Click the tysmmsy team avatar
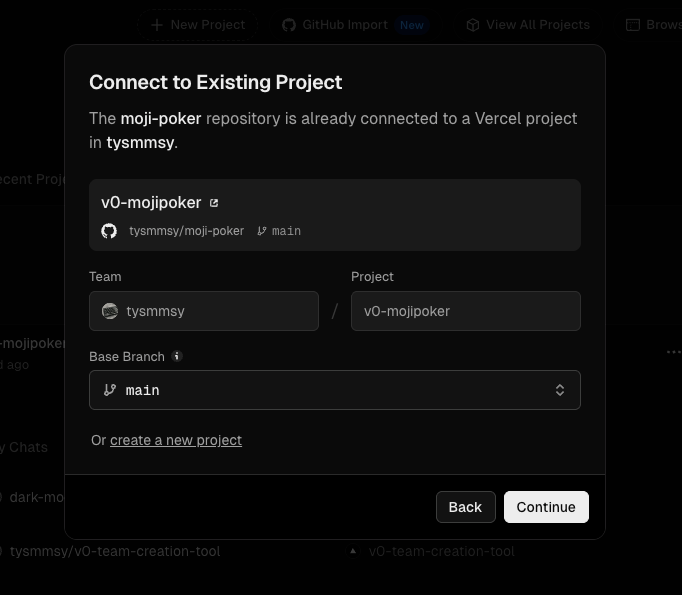This screenshot has width=682, height=595. click(x=110, y=311)
